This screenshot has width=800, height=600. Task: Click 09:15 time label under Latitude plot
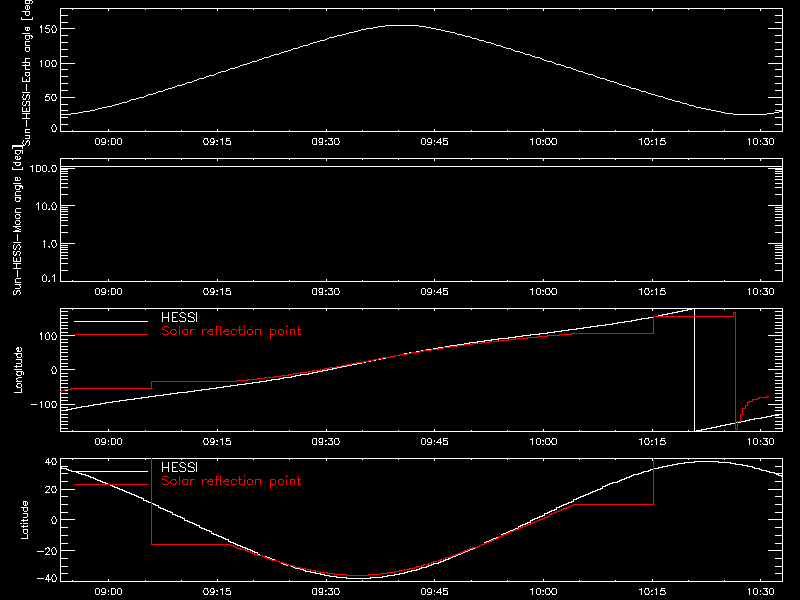click(x=217, y=592)
